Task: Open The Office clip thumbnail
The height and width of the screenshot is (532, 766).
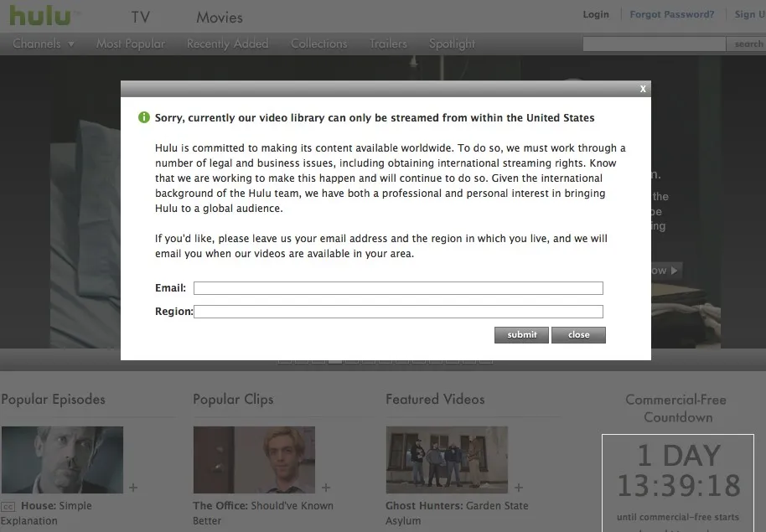Action: tap(254, 460)
